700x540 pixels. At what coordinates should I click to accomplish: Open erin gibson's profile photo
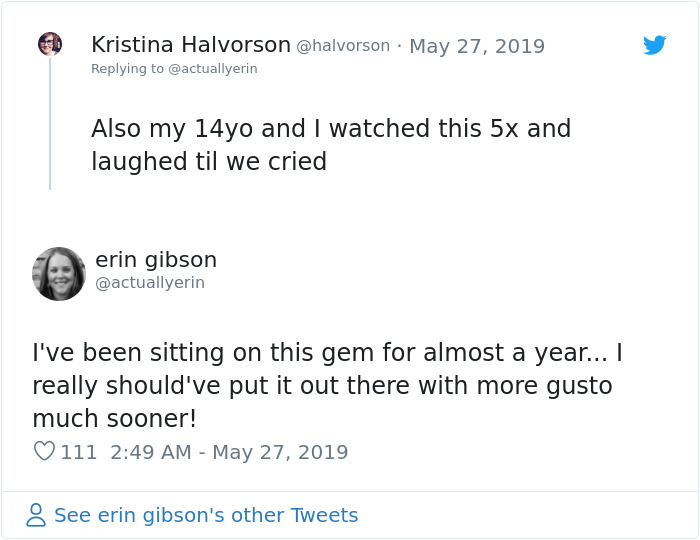pyautogui.click(x=59, y=273)
